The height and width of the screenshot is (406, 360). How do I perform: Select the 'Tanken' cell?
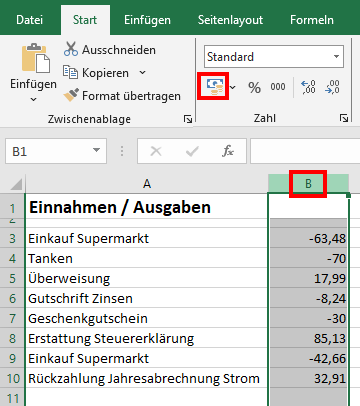147,258
